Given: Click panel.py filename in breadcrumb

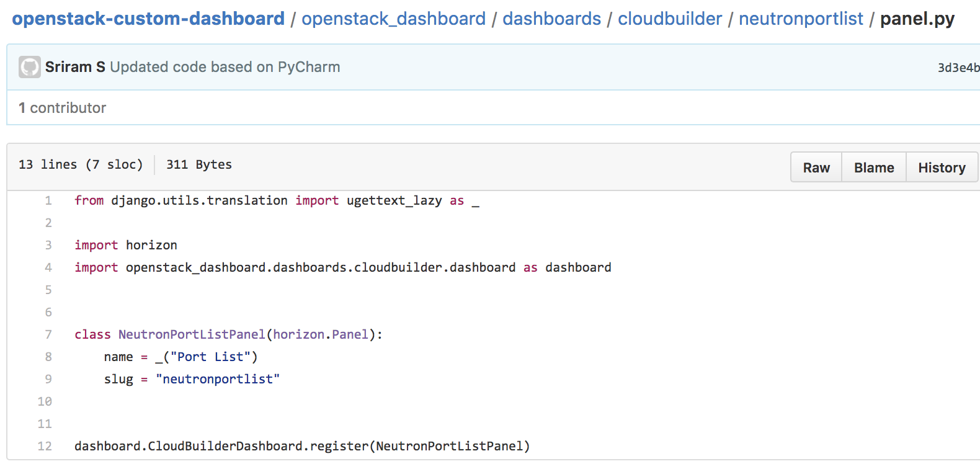Looking at the screenshot, I should point(917,19).
